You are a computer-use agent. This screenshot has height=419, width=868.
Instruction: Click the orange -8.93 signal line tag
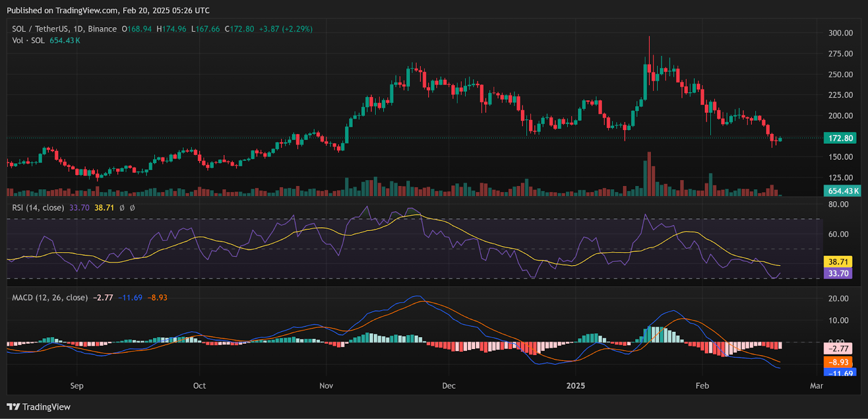[838, 362]
